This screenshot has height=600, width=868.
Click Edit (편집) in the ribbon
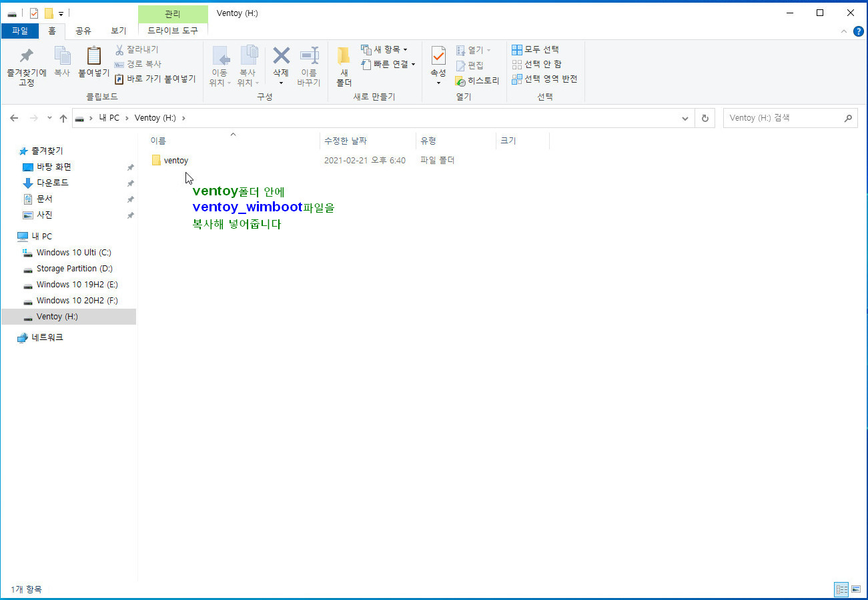pyautogui.click(x=470, y=65)
